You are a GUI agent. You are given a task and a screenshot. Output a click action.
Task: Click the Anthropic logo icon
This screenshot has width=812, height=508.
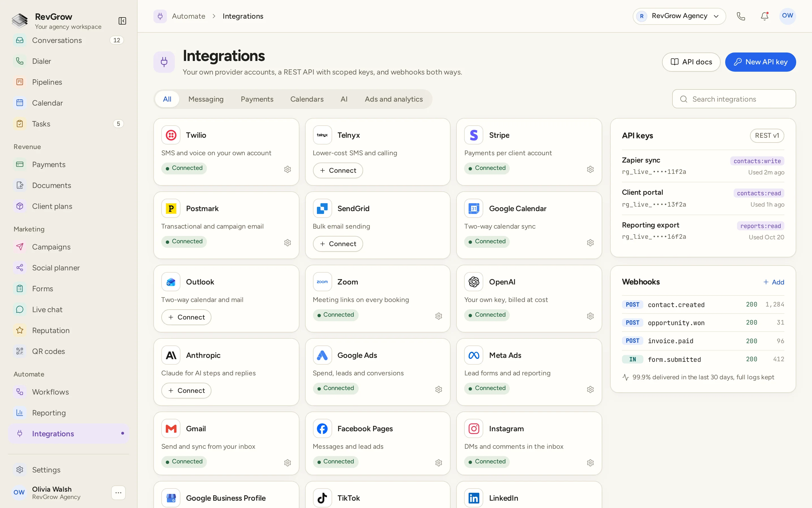[171, 355]
